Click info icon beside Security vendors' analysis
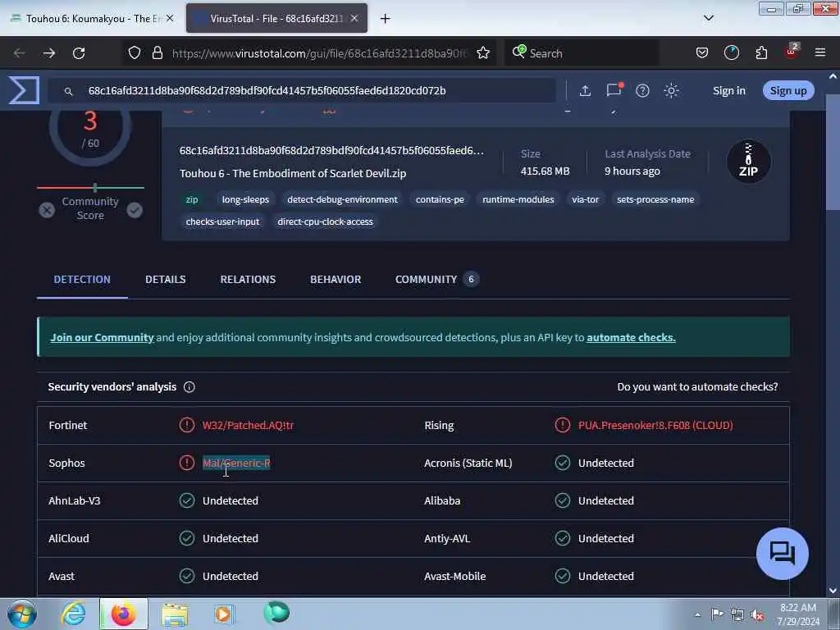 click(189, 387)
